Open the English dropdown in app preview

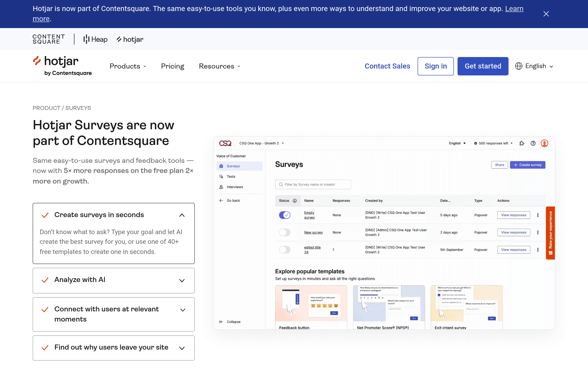457,143
